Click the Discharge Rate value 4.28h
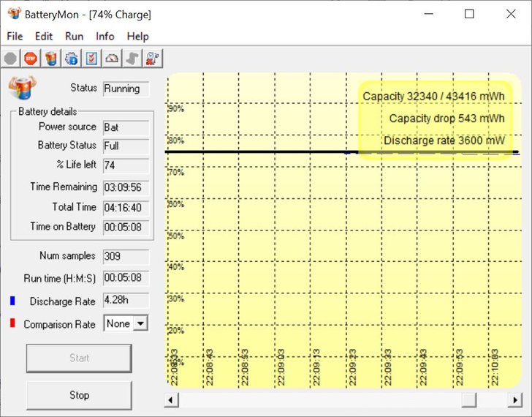This screenshot has width=532, height=417. (x=126, y=301)
